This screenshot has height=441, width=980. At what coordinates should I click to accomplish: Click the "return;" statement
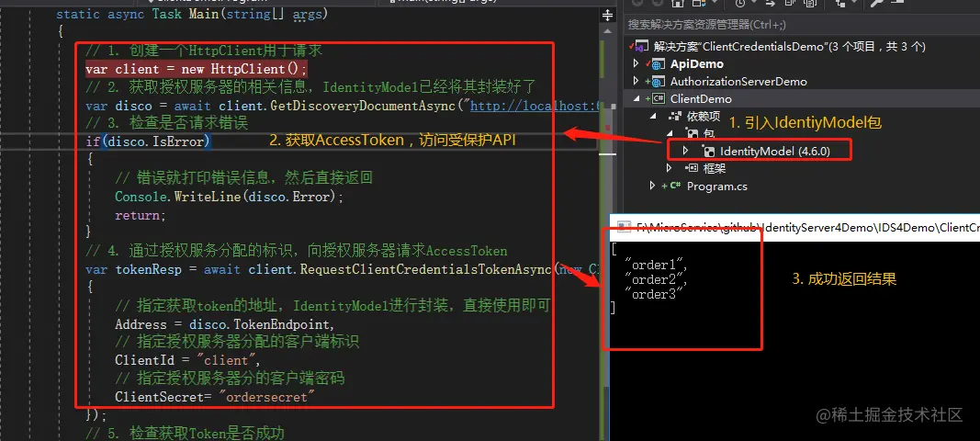[x=141, y=215]
